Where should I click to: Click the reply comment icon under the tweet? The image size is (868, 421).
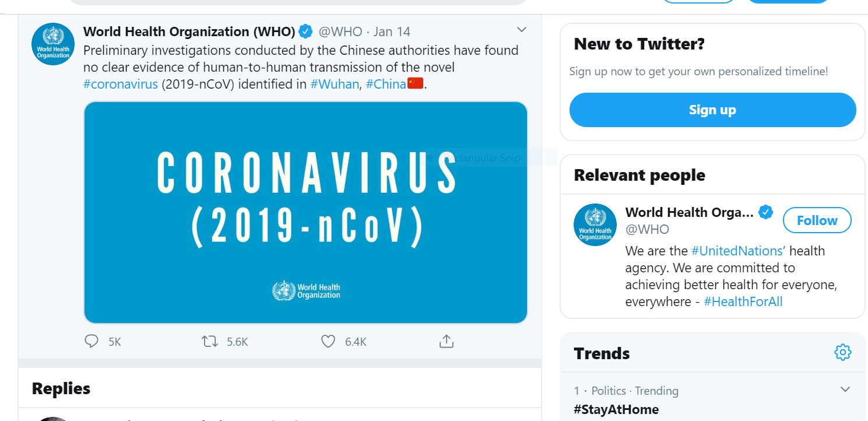click(x=92, y=341)
